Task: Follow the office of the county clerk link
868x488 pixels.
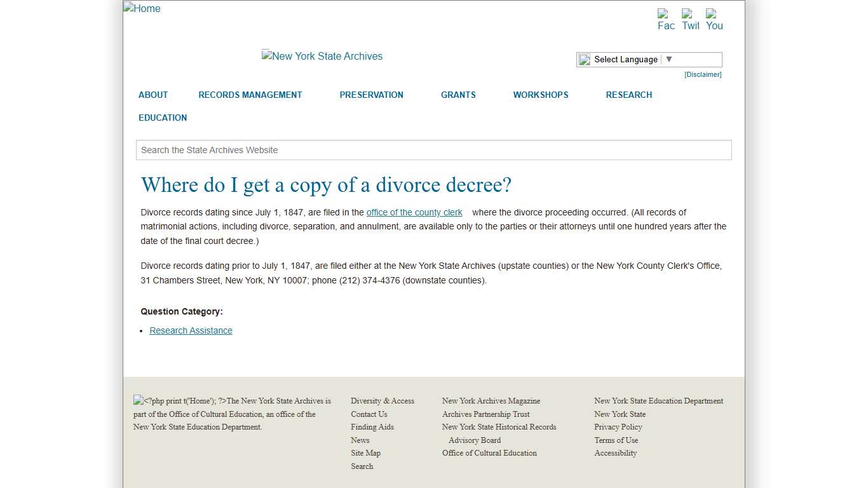Action: tap(414, 212)
